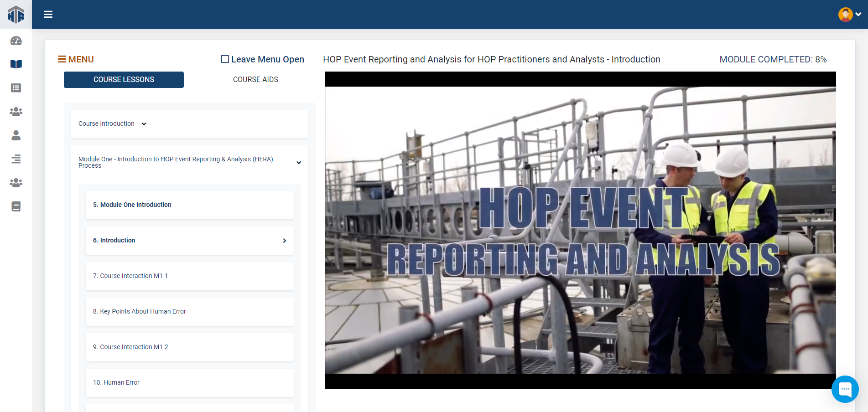The image size is (868, 412).
Task: Open the single user profile sidebar icon
Action: coord(16,135)
